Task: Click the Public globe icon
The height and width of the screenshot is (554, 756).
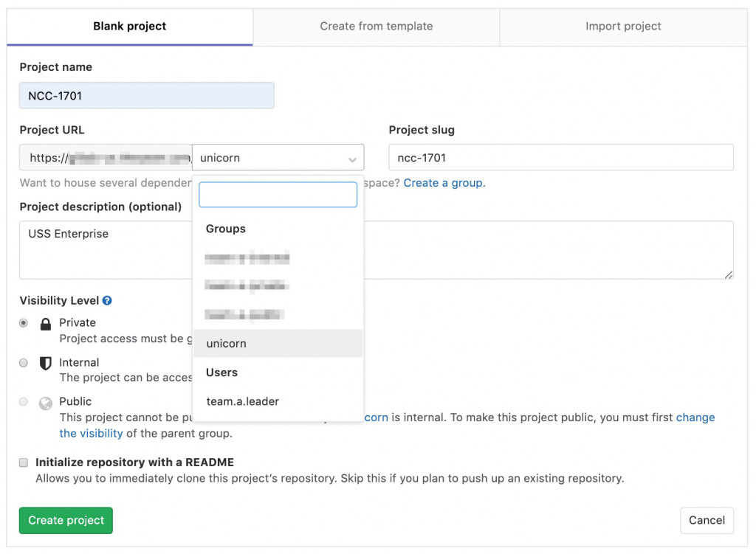Action: coord(46,403)
